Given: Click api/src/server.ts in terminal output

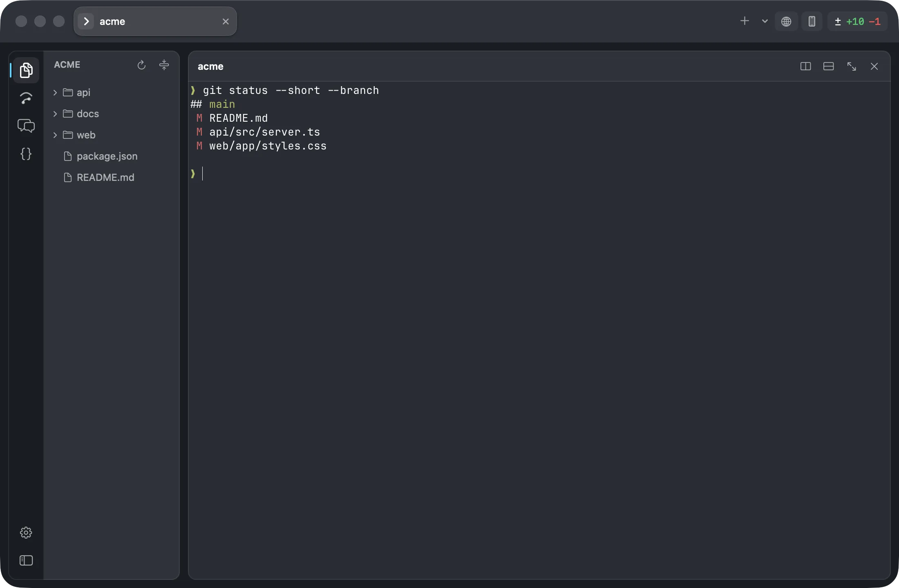Looking at the screenshot, I should [x=265, y=132].
